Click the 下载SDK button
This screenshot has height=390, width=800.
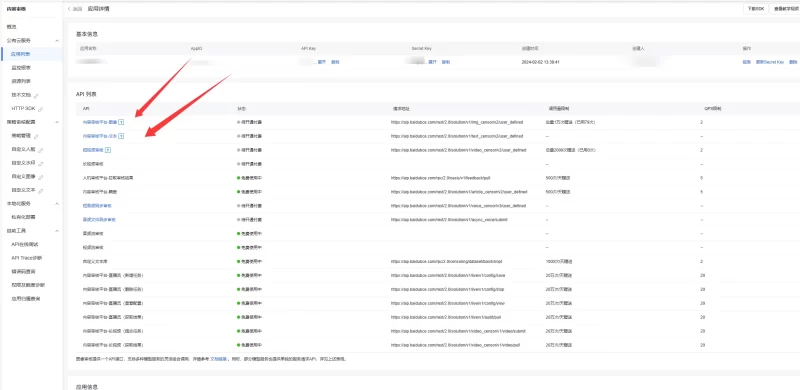click(x=756, y=9)
